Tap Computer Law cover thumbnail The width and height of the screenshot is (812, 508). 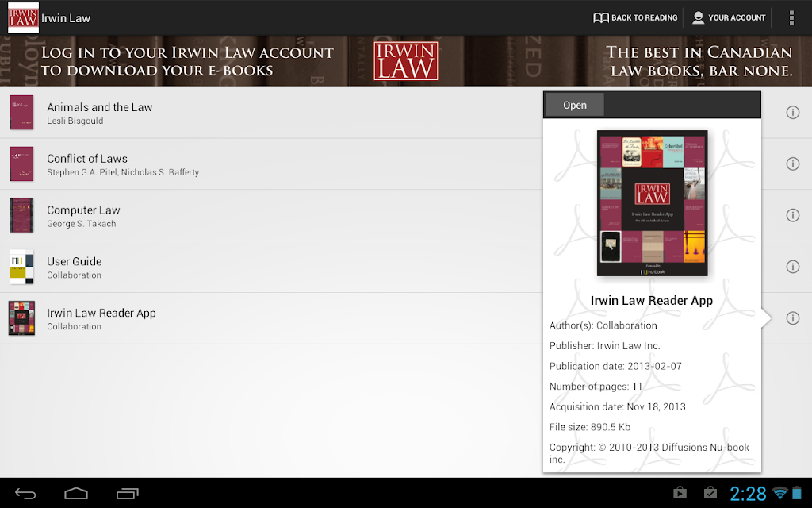[x=21, y=215]
